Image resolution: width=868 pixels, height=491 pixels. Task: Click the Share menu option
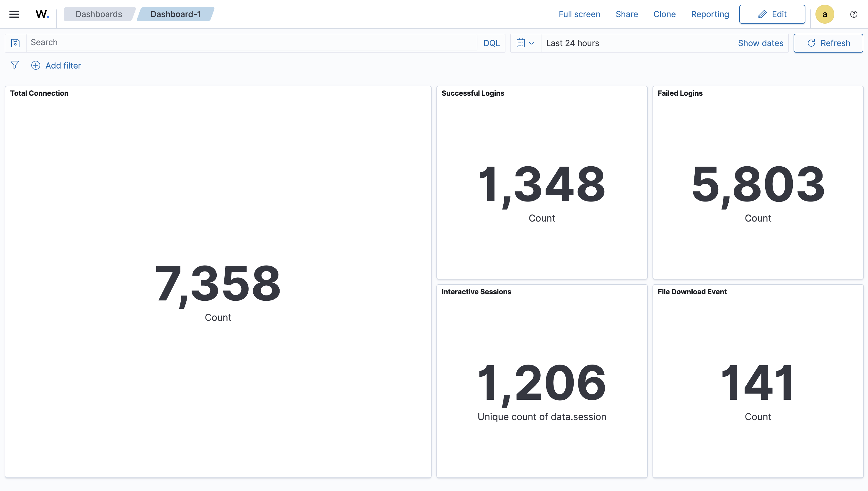pos(627,14)
